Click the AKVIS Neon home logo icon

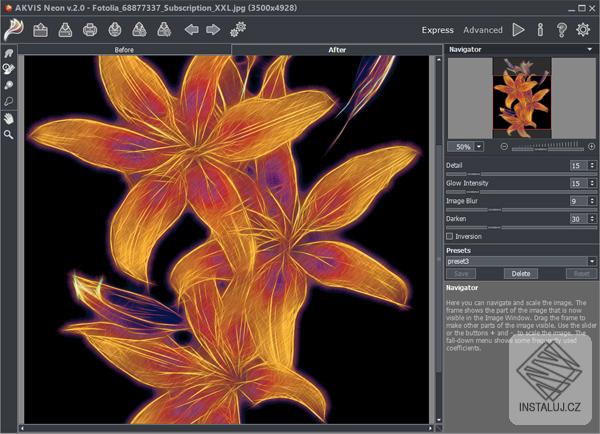tap(14, 29)
